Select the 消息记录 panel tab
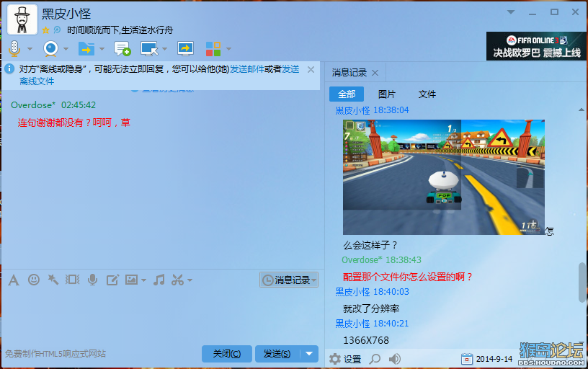The width and height of the screenshot is (588, 369). pyautogui.click(x=349, y=72)
